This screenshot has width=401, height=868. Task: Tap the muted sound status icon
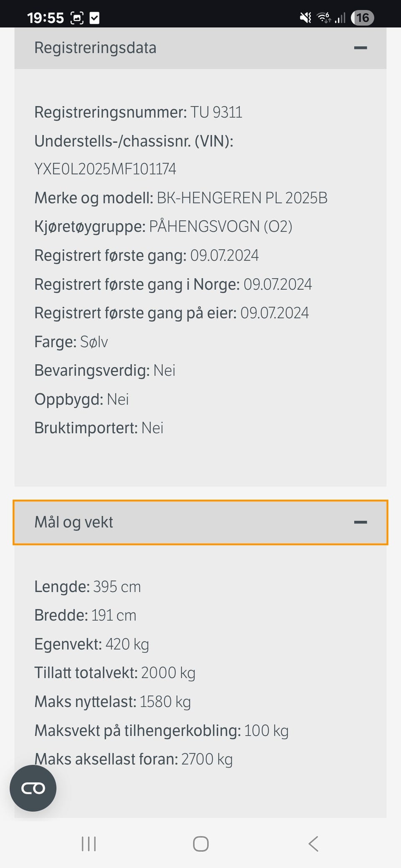tap(306, 18)
